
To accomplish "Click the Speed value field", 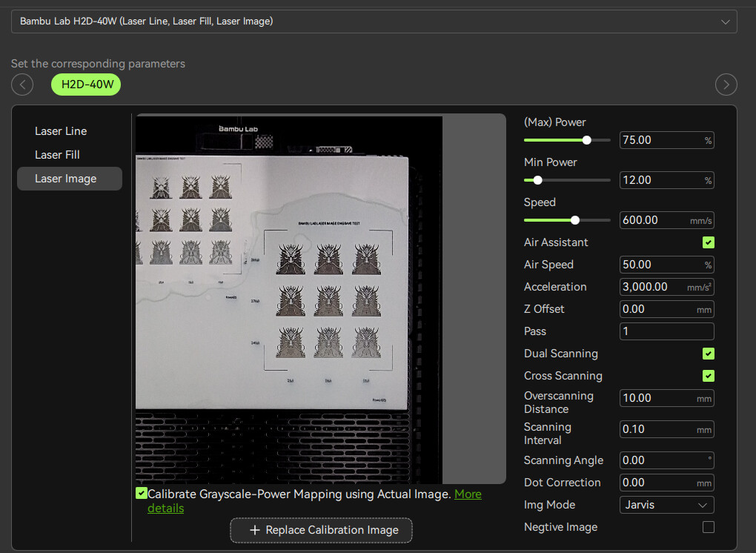I will point(666,220).
